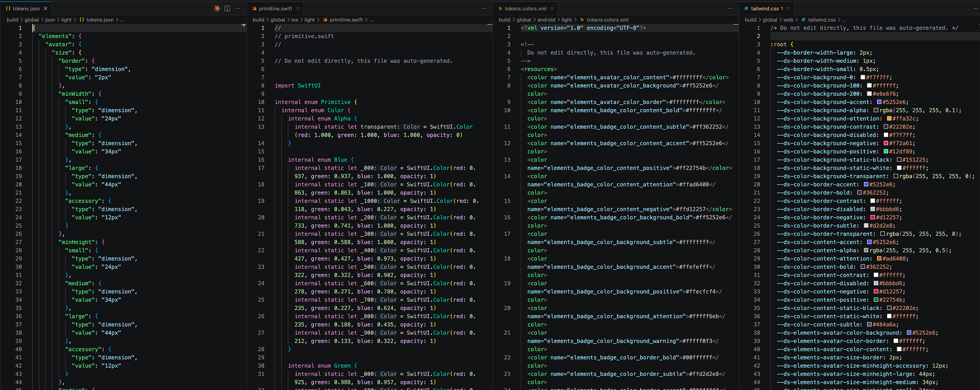Click 'internal enum Primitive {' in primitive.swift
The image size is (980, 390).
click(316, 102)
